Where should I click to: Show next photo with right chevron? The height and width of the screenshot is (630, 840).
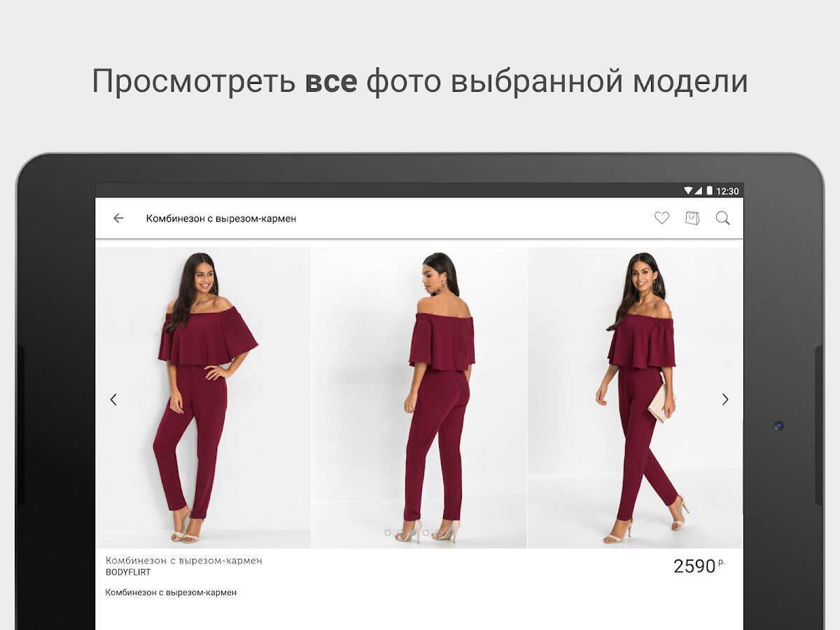click(x=725, y=400)
